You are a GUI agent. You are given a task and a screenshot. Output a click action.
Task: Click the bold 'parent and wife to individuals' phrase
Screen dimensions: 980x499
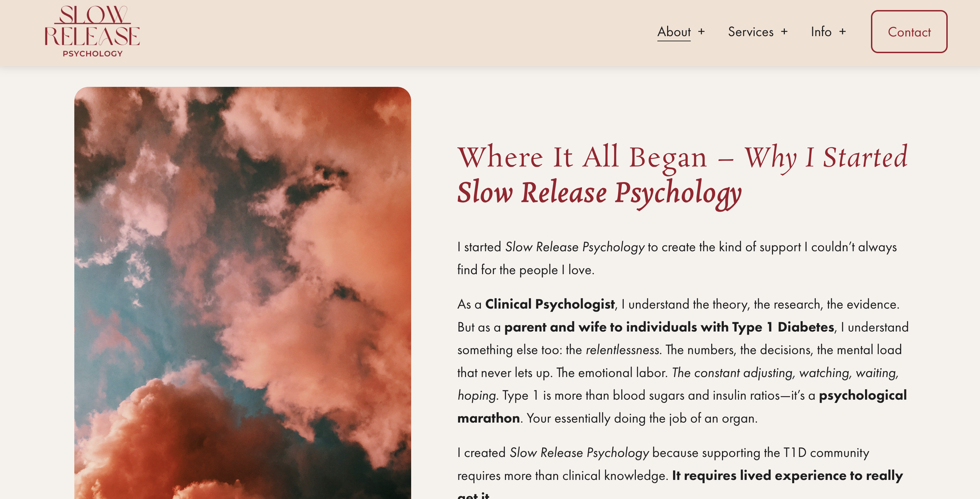click(x=601, y=327)
